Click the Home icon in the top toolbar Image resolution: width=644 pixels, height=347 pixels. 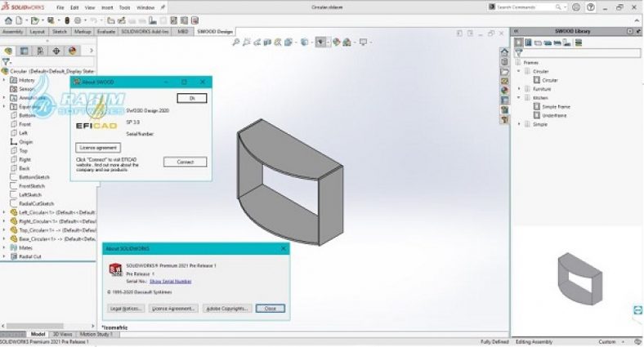pos(8,20)
